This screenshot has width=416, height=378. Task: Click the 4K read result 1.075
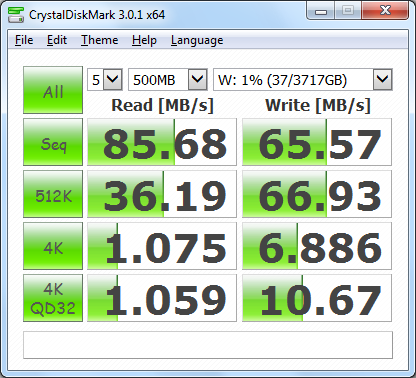click(162, 246)
